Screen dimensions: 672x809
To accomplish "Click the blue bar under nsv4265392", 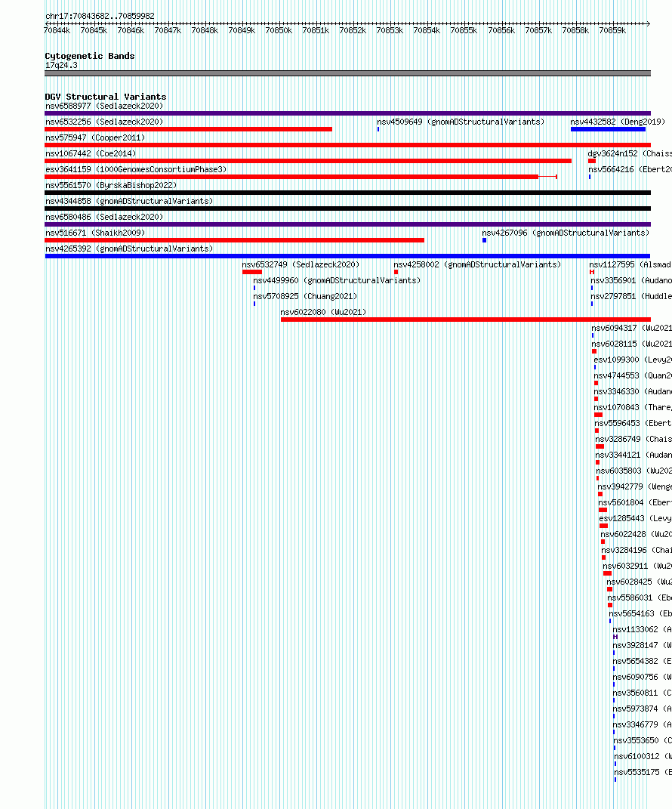I will point(347,256).
